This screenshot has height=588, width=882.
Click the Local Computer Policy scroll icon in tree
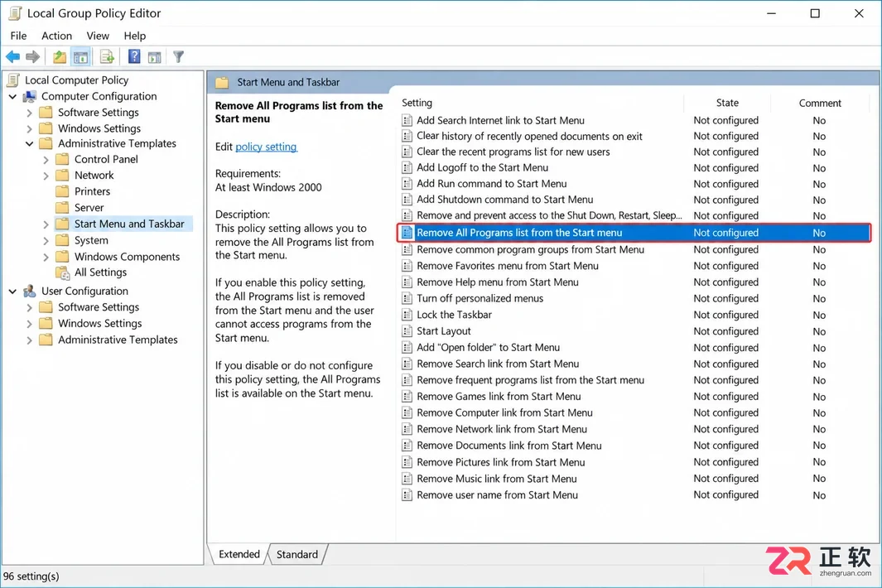tap(14, 80)
